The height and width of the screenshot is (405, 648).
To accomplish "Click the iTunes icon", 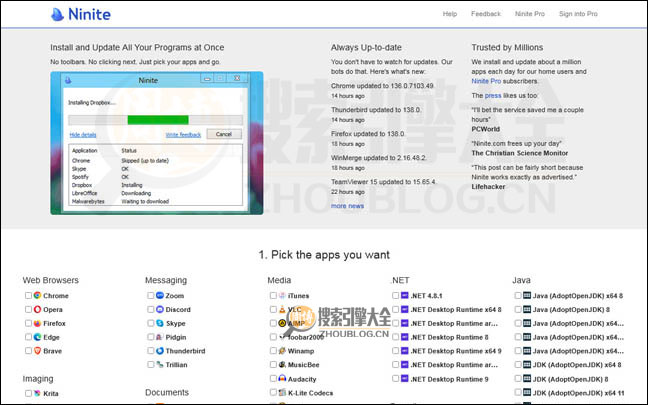I will (x=282, y=295).
